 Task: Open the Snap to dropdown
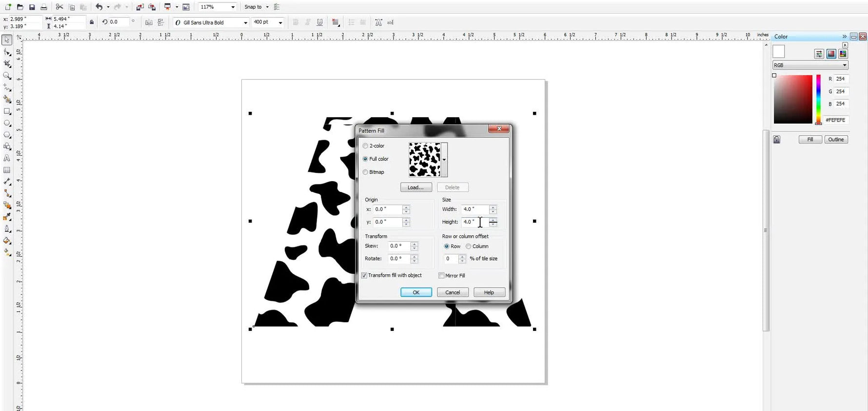click(x=267, y=7)
